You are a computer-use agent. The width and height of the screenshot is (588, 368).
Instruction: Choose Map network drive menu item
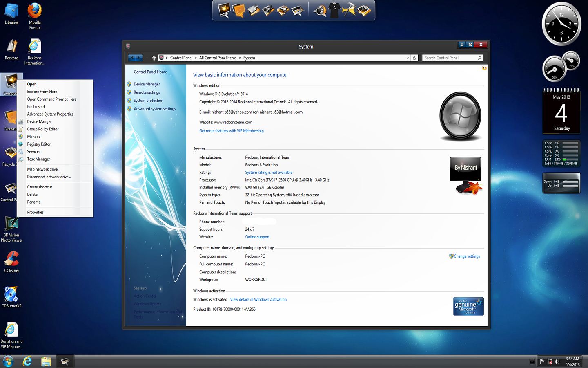[55, 169]
